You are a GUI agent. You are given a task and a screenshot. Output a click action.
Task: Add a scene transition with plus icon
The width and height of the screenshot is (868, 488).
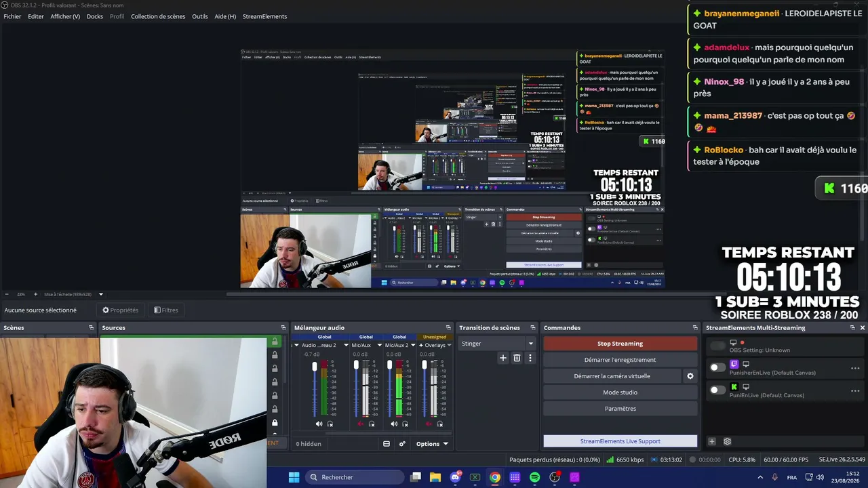pyautogui.click(x=502, y=358)
